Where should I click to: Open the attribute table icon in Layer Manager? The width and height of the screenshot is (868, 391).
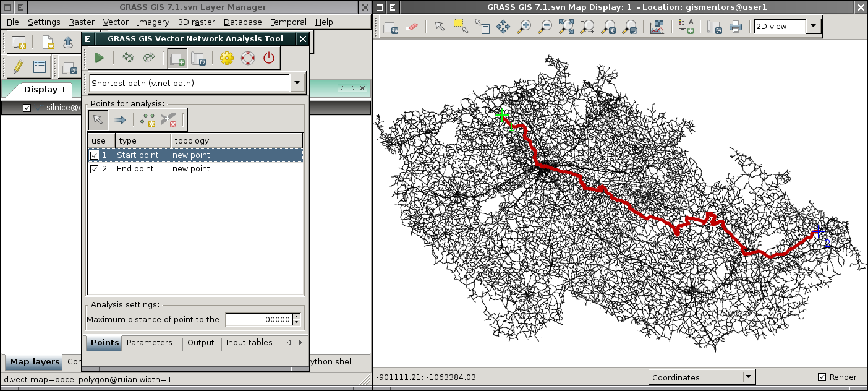click(40, 66)
